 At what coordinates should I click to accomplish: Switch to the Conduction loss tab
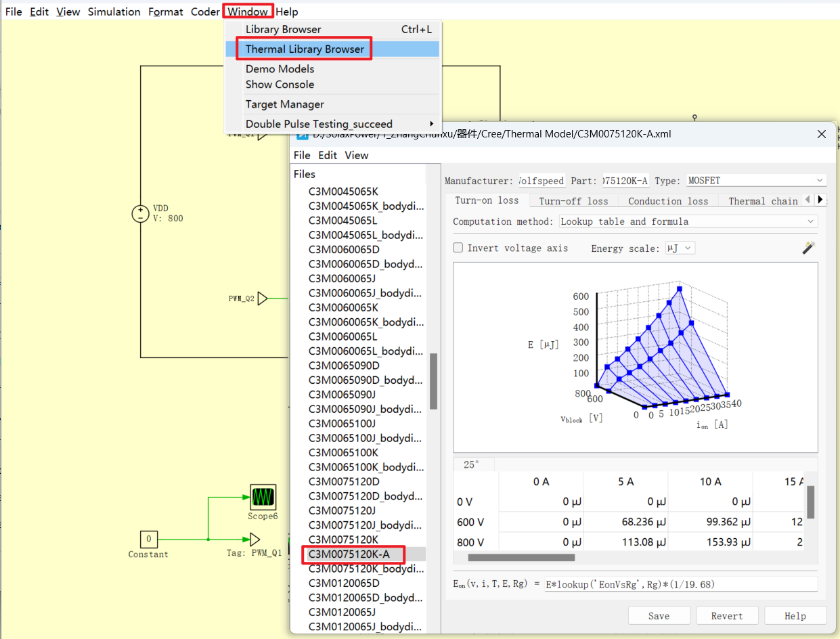click(667, 201)
